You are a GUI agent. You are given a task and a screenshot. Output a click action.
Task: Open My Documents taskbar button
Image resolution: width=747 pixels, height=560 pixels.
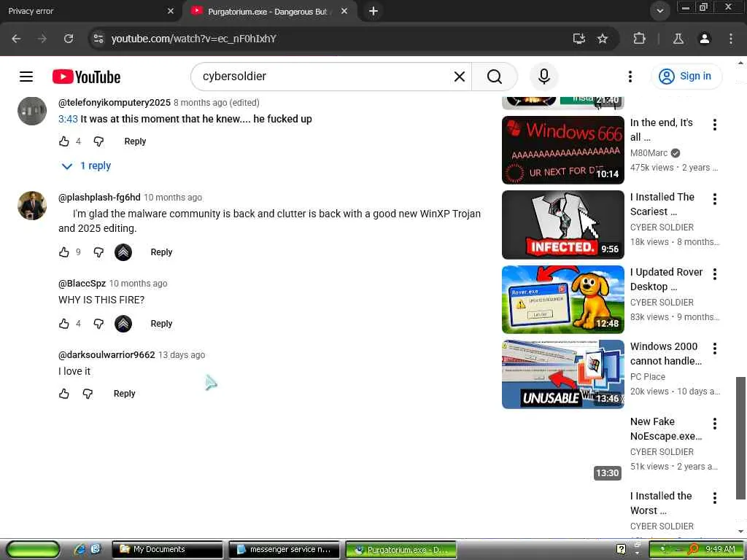(167, 550)
